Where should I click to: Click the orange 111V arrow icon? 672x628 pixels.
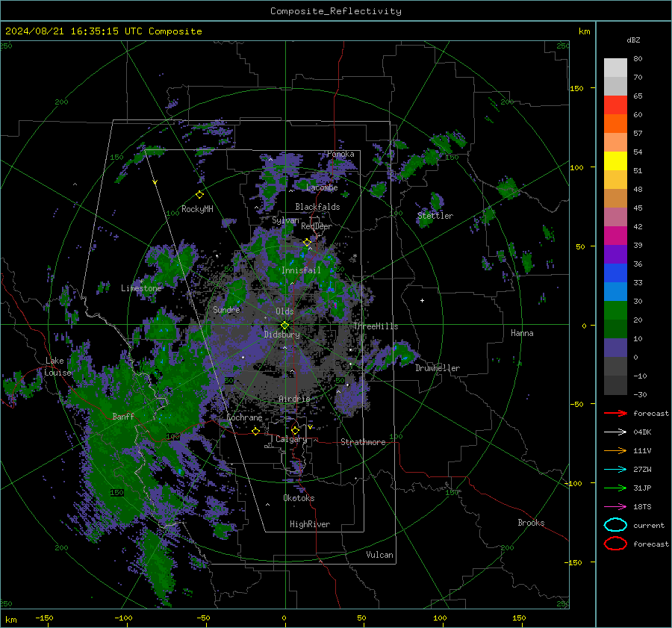[615, 450]
